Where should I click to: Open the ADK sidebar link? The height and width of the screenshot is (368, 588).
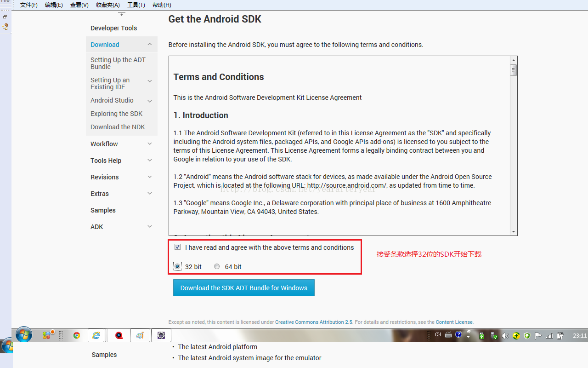97,227
